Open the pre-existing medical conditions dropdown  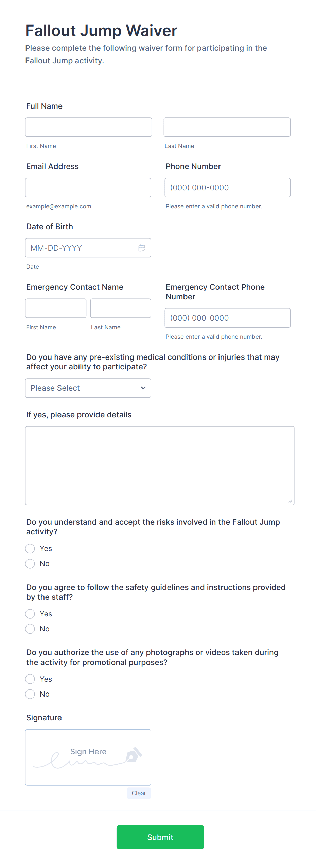(88, 388)
